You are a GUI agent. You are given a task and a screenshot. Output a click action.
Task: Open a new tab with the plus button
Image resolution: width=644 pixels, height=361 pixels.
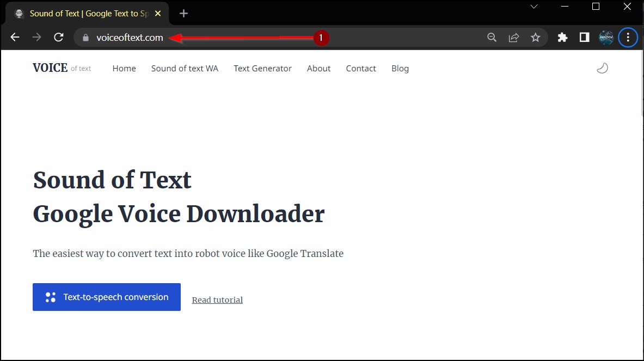183,14
